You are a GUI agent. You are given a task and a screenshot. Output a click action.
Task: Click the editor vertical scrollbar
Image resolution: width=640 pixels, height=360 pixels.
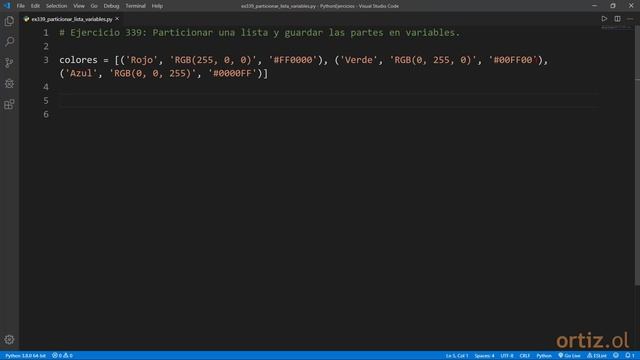click(637, 155)
